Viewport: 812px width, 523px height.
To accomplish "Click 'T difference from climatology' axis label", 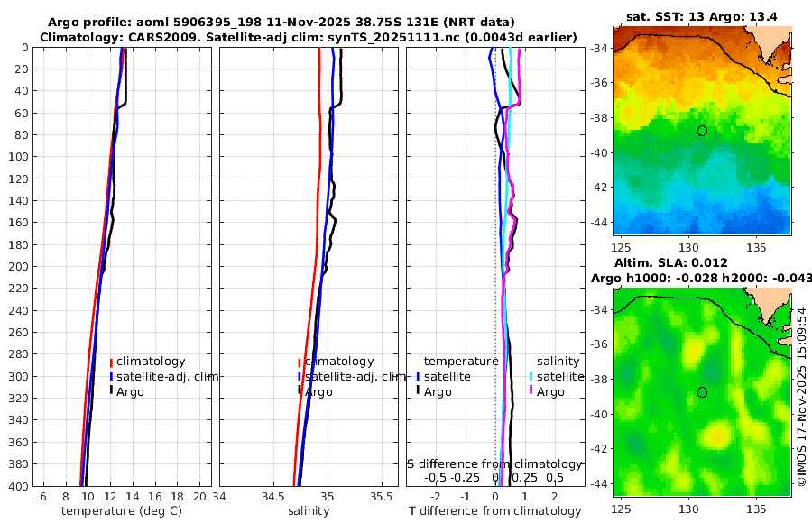I will pyautogui.click(x=495, y=511).
